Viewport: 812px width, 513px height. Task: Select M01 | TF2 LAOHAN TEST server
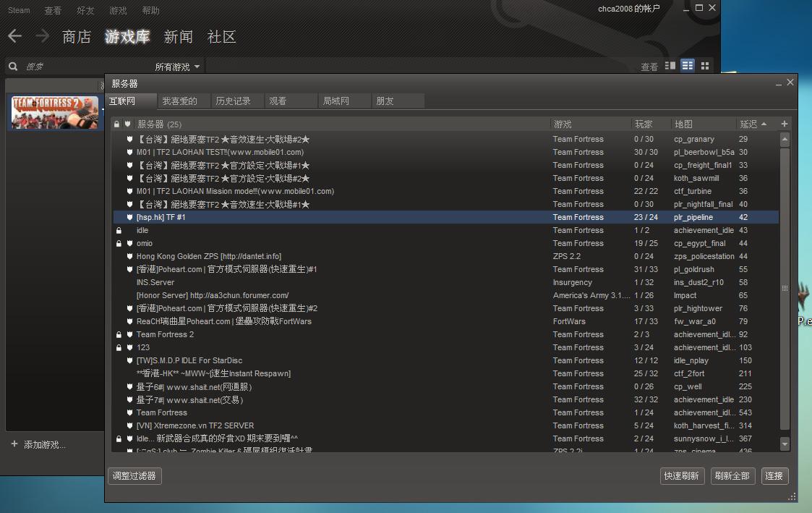coord(445,152)
